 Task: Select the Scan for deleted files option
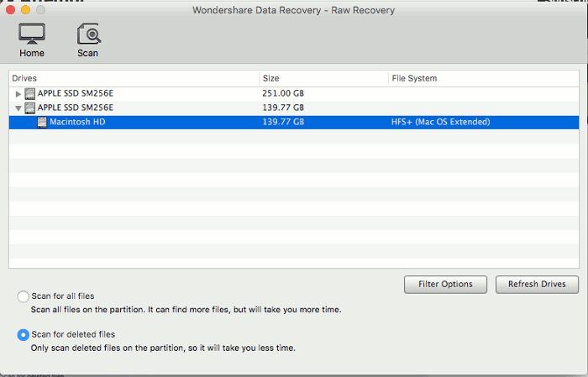24,335
